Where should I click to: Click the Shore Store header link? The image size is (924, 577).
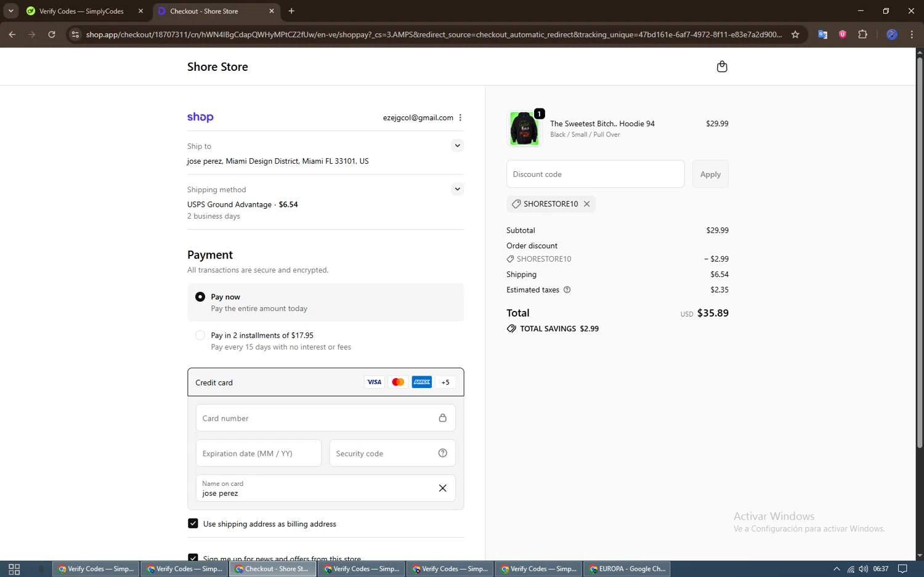coord(217,67)
